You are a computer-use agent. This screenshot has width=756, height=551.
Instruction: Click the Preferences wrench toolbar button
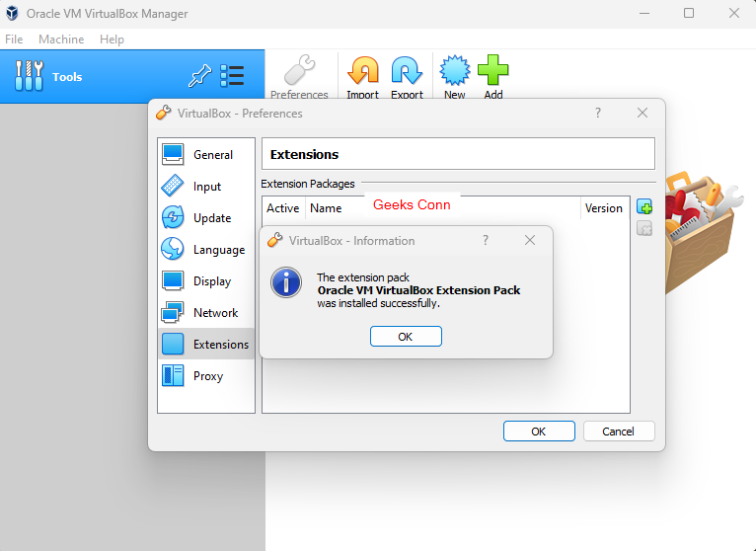coord(299,77)
